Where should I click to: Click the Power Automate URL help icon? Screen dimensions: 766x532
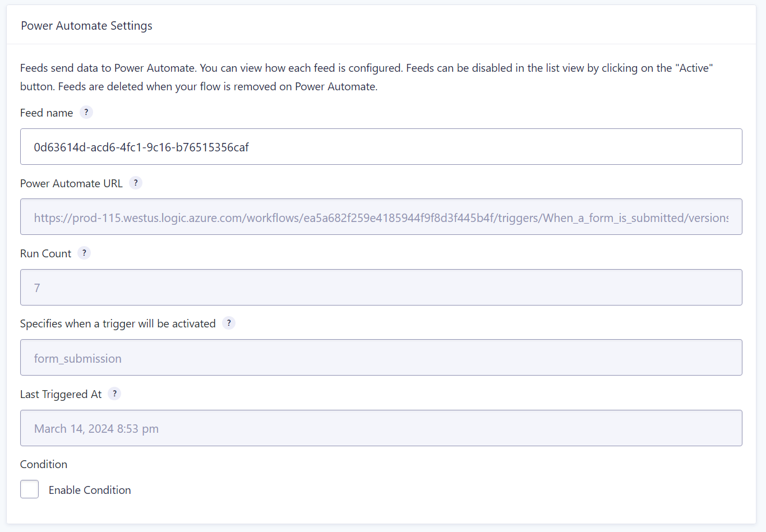[136, 183]
